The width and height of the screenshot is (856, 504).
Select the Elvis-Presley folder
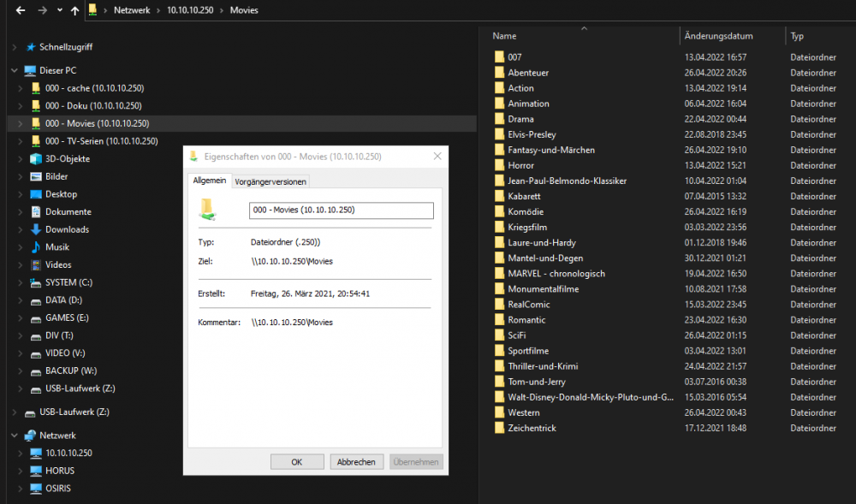(x=532, y=134)
